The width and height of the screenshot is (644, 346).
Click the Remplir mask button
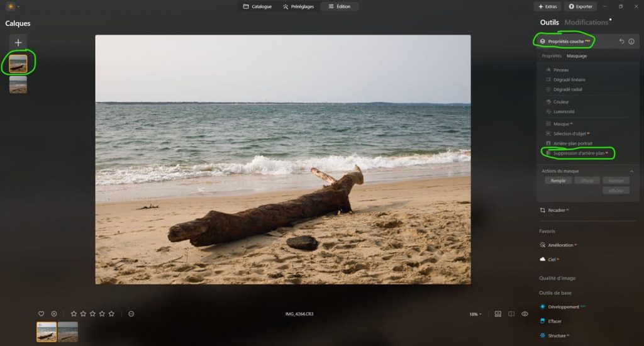[558, 181]
